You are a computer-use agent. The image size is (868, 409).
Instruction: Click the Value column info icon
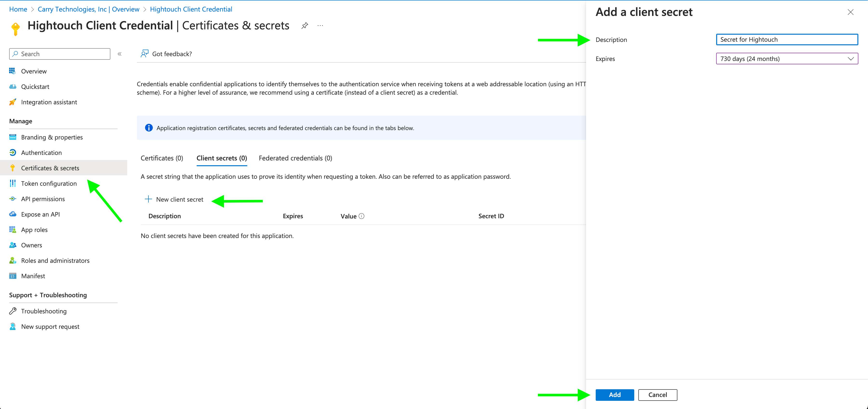pyautogui.click(x=361, y=216)
